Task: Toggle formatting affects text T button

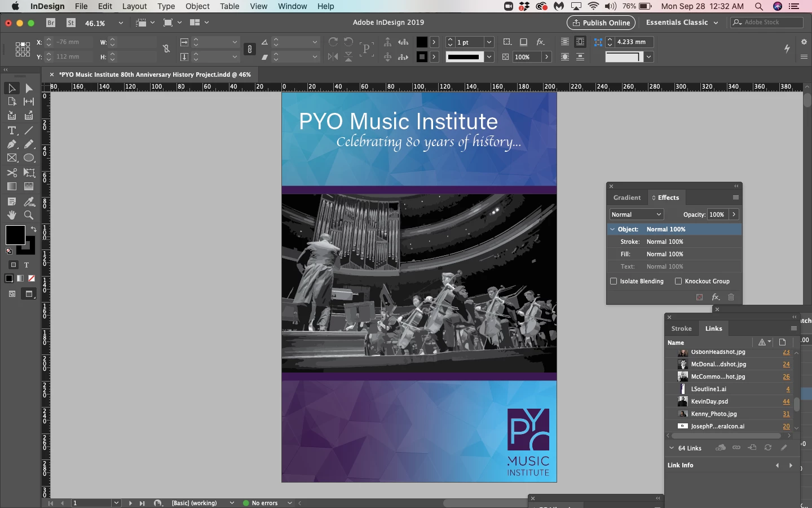Action: point(27,265)
